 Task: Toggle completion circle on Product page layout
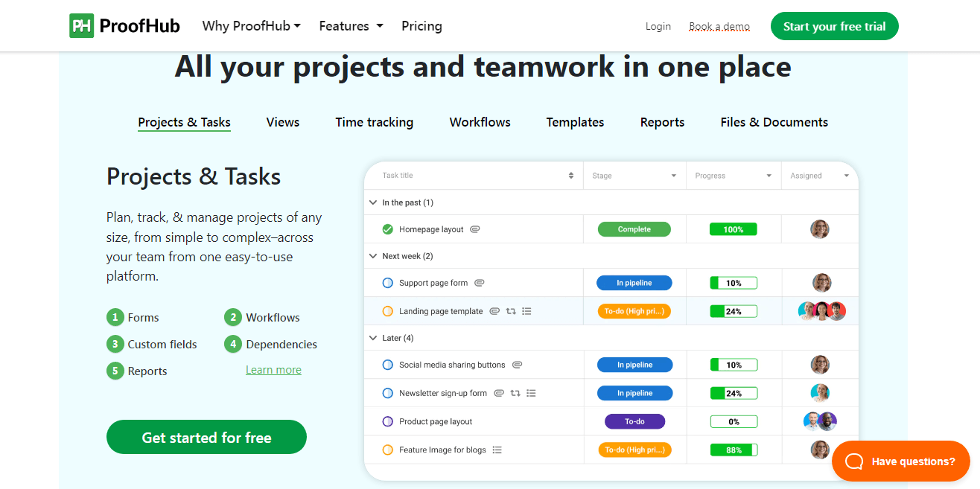pyautogui.click(x=387, y=421)
